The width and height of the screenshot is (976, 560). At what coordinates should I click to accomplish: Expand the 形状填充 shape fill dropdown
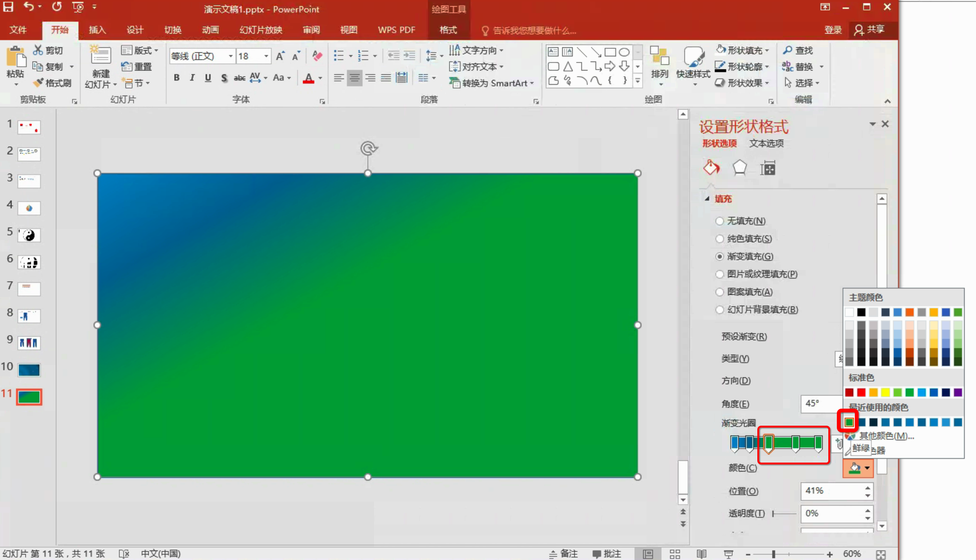click(767, 50)
